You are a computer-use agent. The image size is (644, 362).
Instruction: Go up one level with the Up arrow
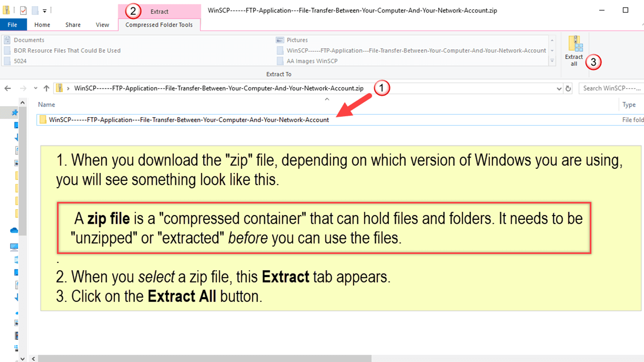click(x=46, y=88)
